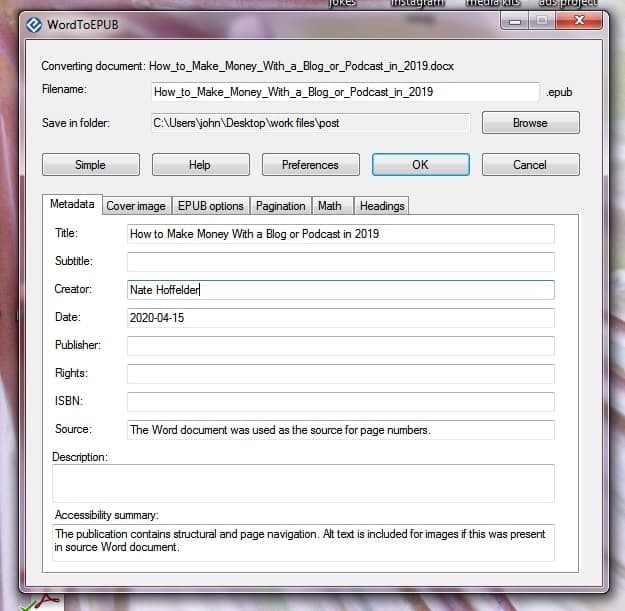Screen dimensions: 625x611
Task: Click the '.epub' extension label
Action: (x=559, y=92)
